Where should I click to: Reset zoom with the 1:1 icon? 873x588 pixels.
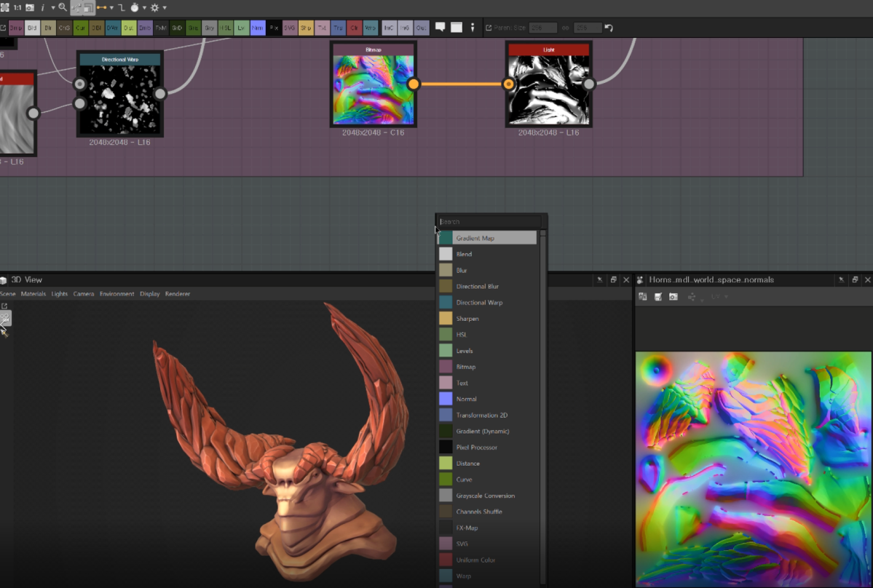[x=16, y=8]
